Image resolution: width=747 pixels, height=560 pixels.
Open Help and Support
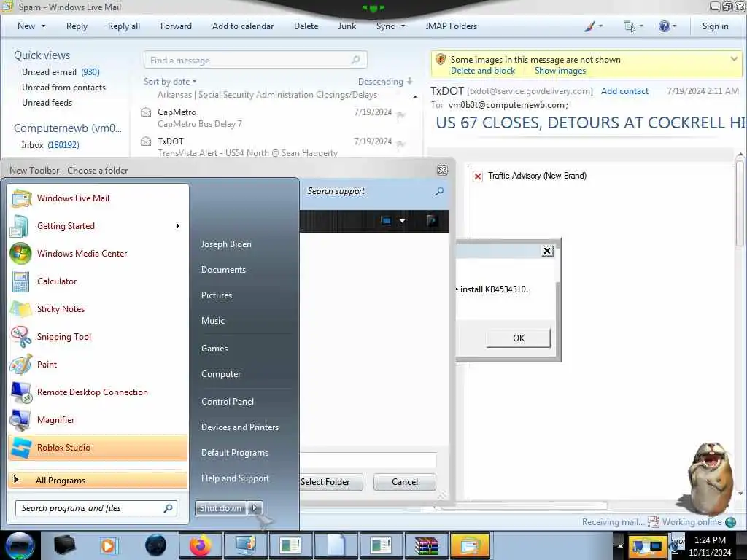pyautogui.click(x=235, y=478)
